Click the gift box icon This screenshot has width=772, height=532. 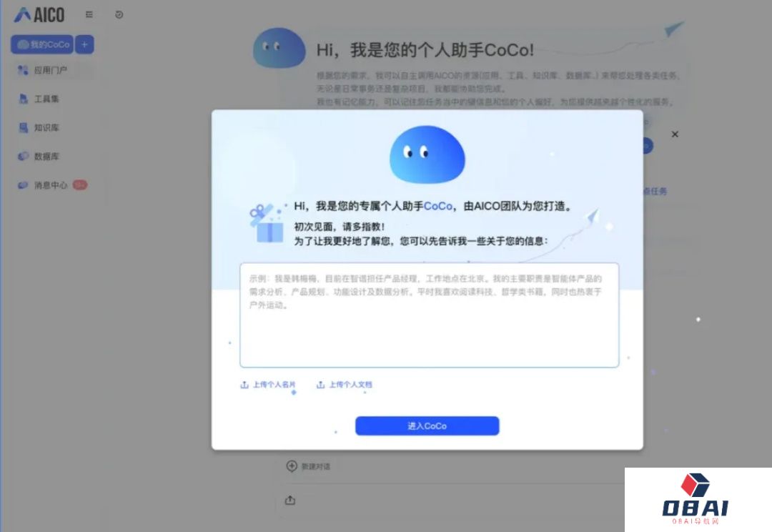[x=268, y=224]
